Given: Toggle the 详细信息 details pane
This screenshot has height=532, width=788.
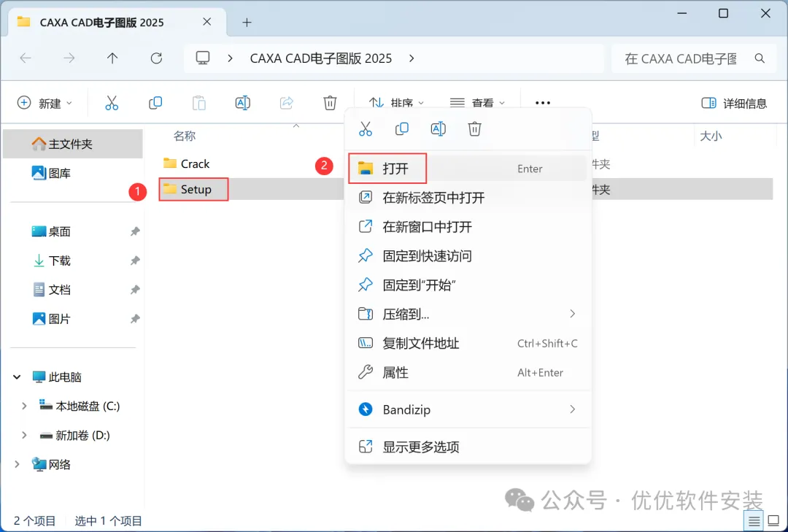Looking at the screenshot, I should click(x=734, y=103).
